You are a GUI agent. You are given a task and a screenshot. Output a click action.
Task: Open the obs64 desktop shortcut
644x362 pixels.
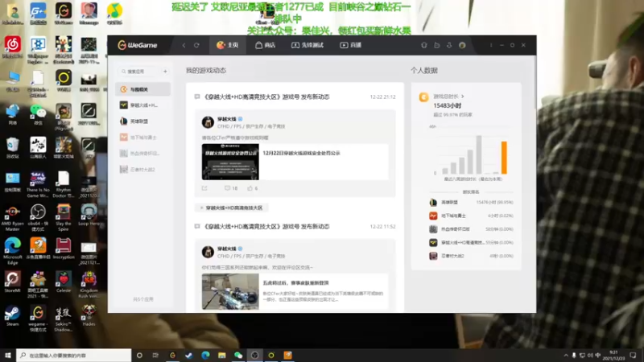coord(38,217)
